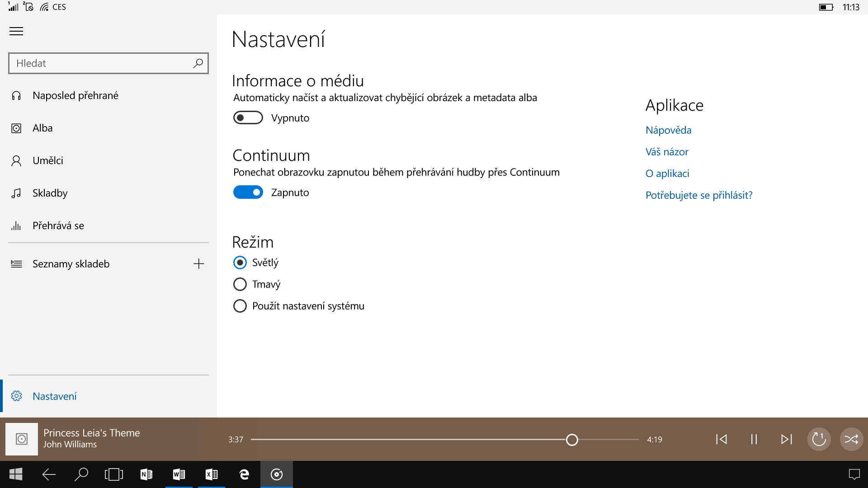
Task: Skip to the next track
Action: (x=787, y=439)
